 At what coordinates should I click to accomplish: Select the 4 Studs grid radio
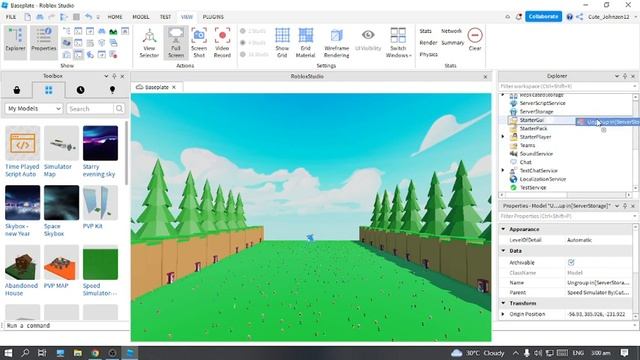(243, 42)
